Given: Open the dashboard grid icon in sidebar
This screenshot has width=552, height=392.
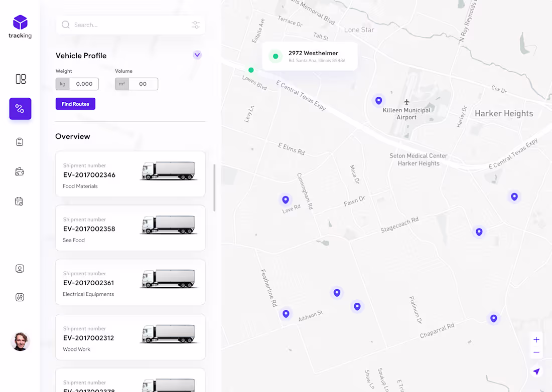Looking at the screenshot, I should [20, 79].
